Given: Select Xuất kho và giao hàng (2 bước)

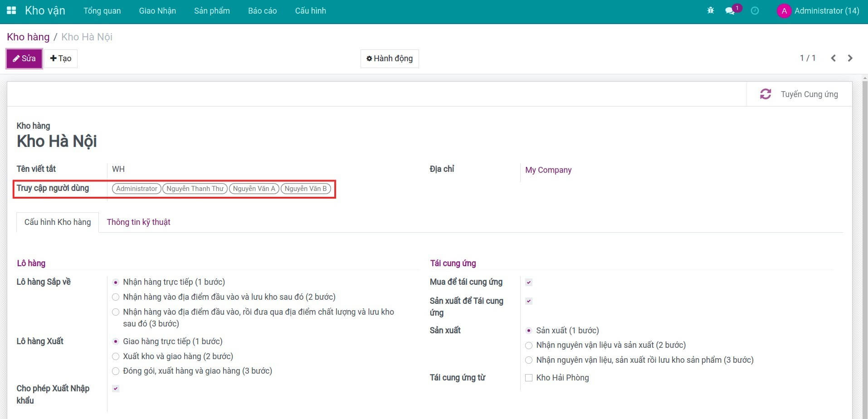Looking at the screenshot, I should [x=116, y=356].
